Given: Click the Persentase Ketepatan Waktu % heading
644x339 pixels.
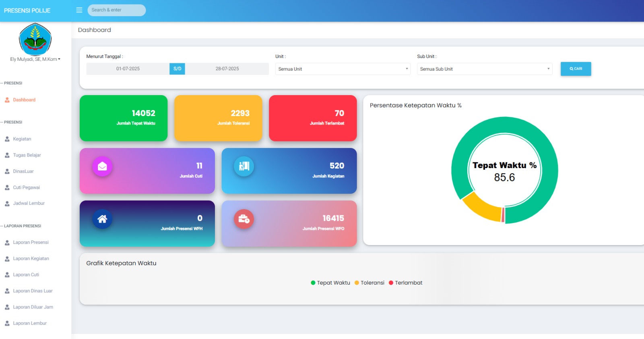Looking at the screenshot, I should (416, 105).
